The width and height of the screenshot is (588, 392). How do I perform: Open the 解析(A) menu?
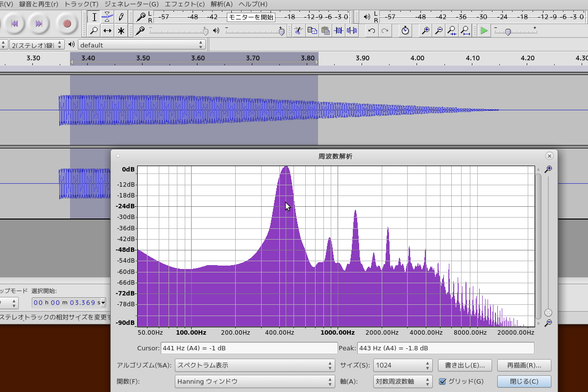pyautogui.click(x=221, y=4)
